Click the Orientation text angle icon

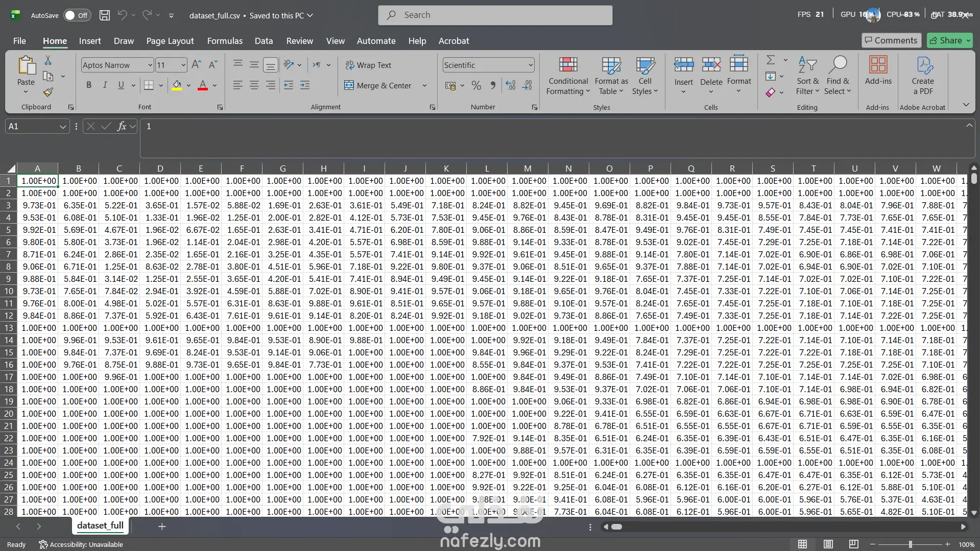click(x=289, y=65)
